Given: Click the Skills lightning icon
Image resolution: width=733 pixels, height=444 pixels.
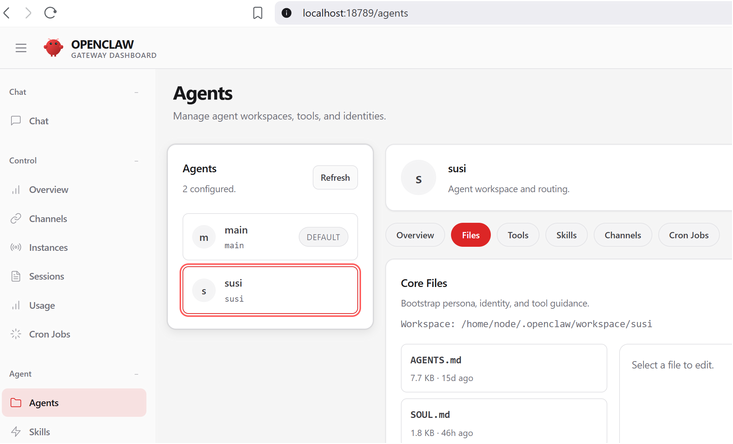Looking at the screenshot, I should click(16, 431).
